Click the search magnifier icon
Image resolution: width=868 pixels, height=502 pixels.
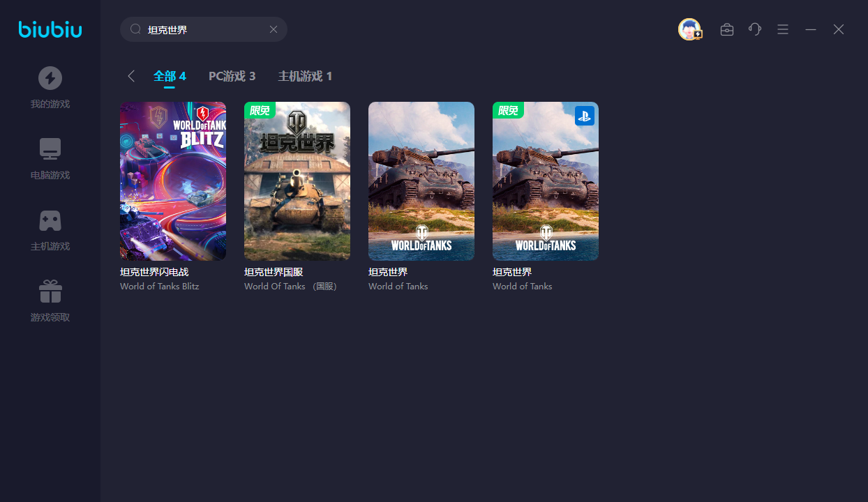pyautogui.click(x=136, y=29)
